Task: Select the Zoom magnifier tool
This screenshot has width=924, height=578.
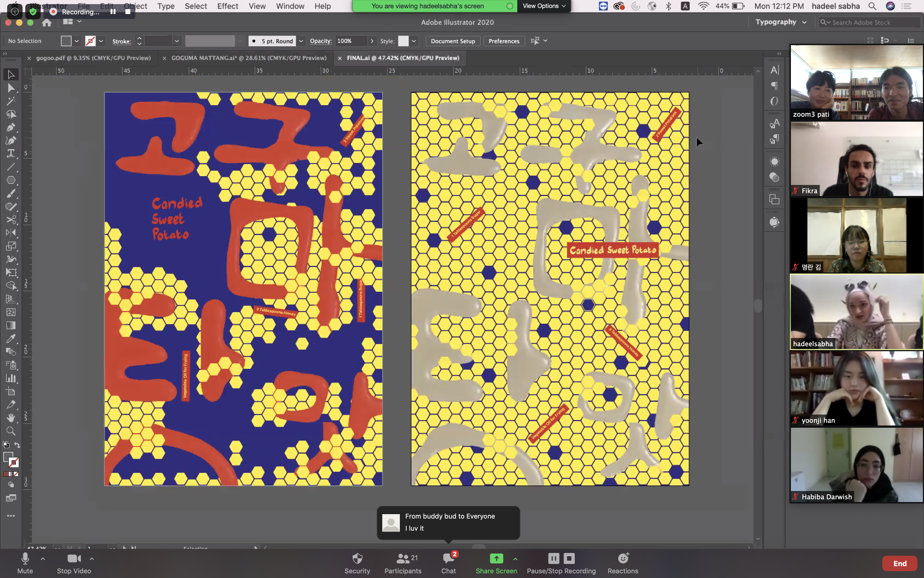Action: [x=11, y=431]
